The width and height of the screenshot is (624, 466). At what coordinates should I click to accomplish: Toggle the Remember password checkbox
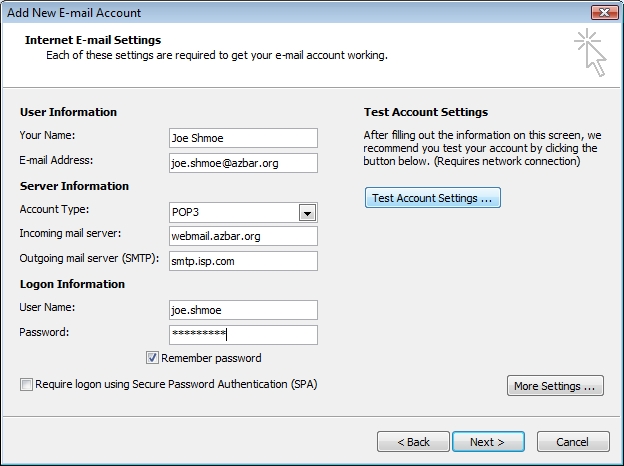[x=152, y=358]
